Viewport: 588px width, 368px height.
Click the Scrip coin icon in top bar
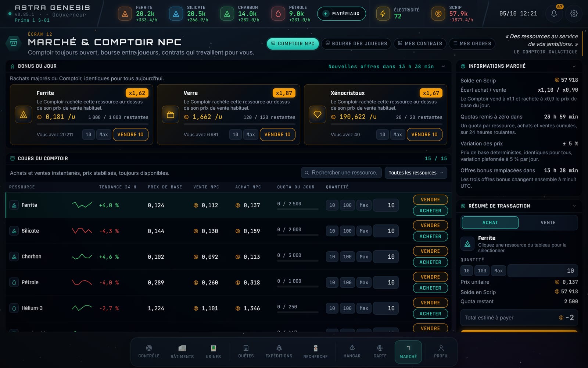click(438, 14)
